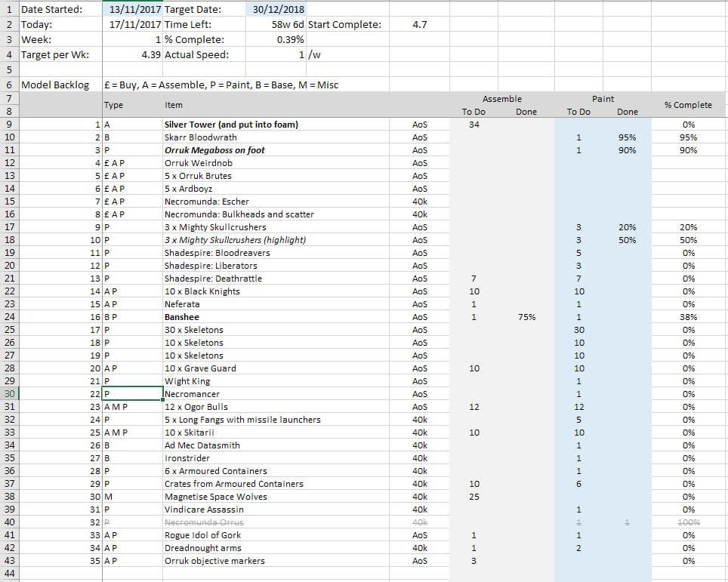The height and width of the screenshot is (582, 728).
Task: Select the "Type" column header cell
Action: click(132, 105)
